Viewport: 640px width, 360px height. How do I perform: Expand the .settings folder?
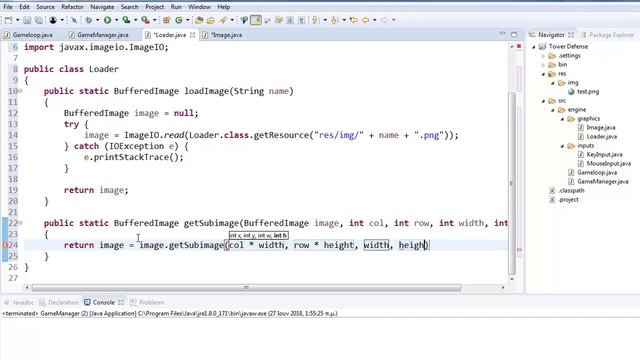pos(543,56)
